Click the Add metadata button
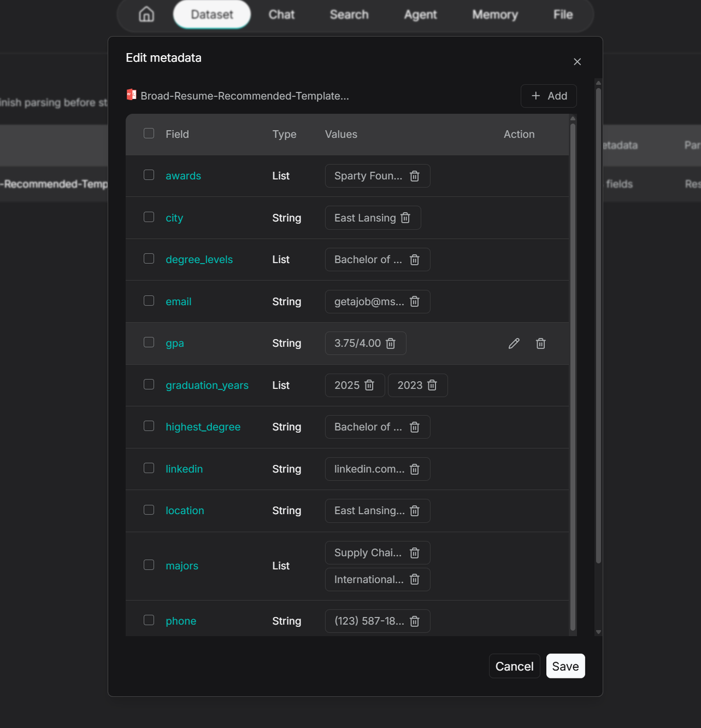 coord(549,96)
